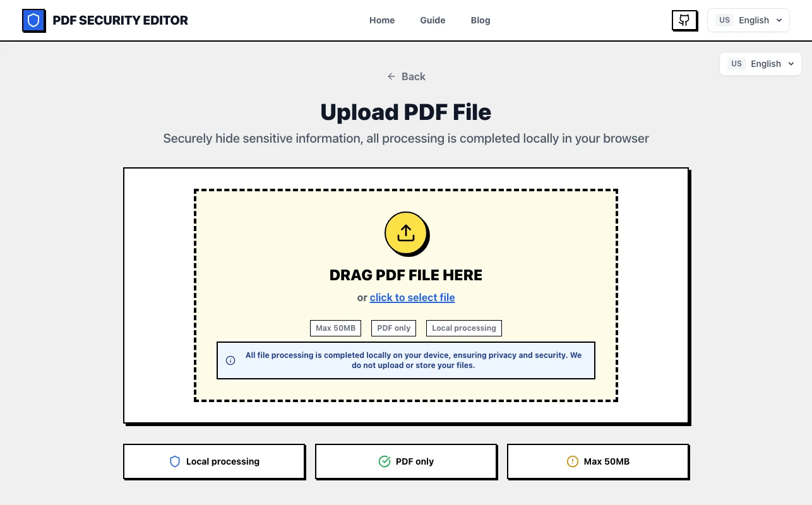Click the info circle icon in the privacy notice
This screenshot has height=505, width=812.
click(x=230, y=360)
